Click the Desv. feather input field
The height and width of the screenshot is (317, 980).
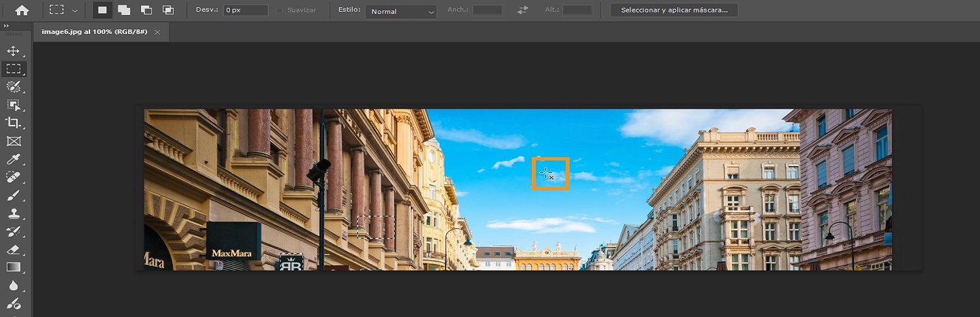(x=246, y=10)
